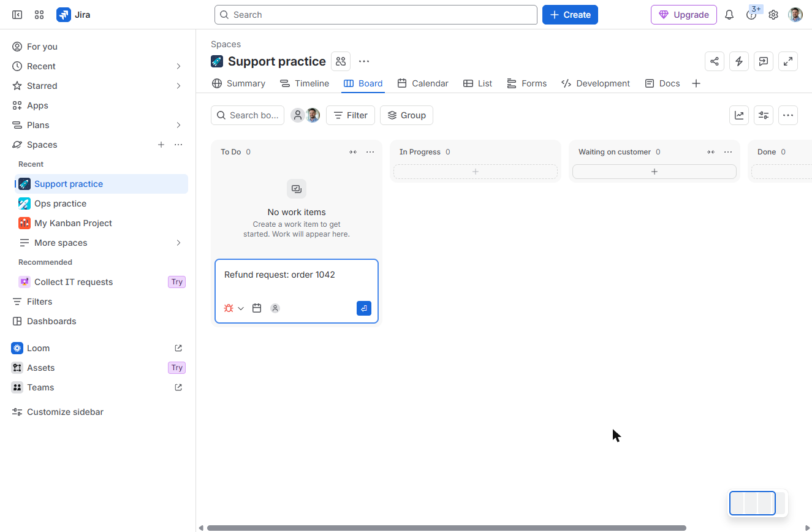Open the Forms tab
The width and height of the screenshot is (812, 532).
(x=527, y=83)
